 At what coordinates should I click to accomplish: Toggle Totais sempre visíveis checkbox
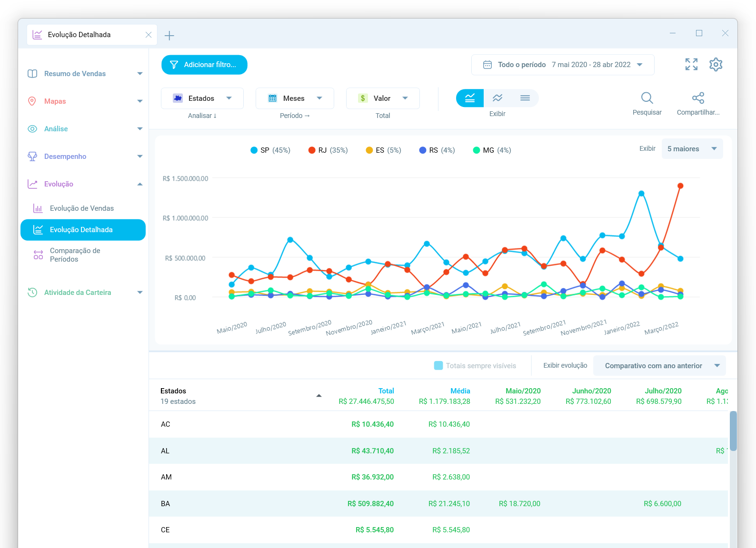coord(438,366)
